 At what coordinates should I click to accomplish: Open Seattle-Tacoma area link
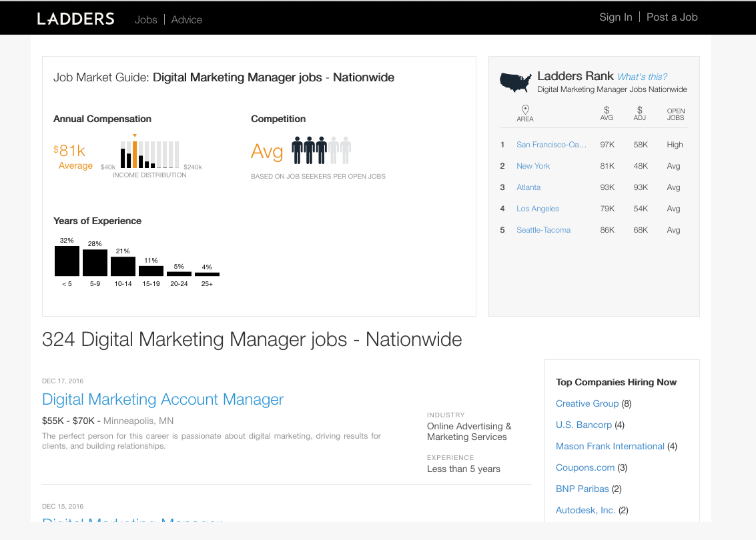click(543, 230)
